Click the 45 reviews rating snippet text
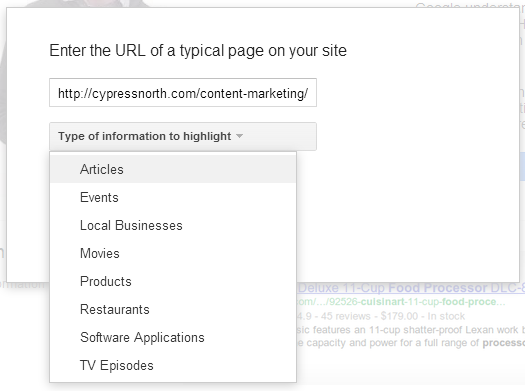The image size is (525, 391). click(381, 316)
